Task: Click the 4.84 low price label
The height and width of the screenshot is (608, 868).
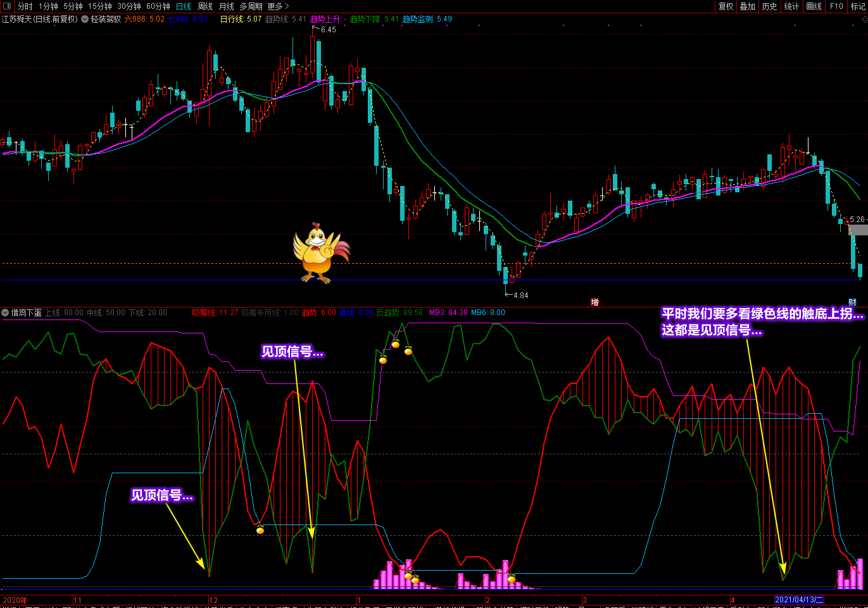Action: pyautogui.click(x=520, y=295)
